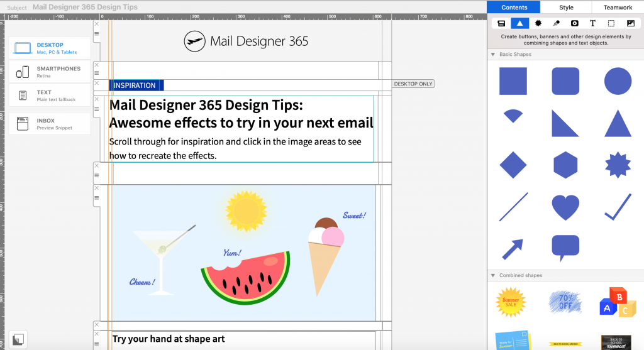Open the dashed placeholder content tab
644x350 pixels.
(611, 23)
